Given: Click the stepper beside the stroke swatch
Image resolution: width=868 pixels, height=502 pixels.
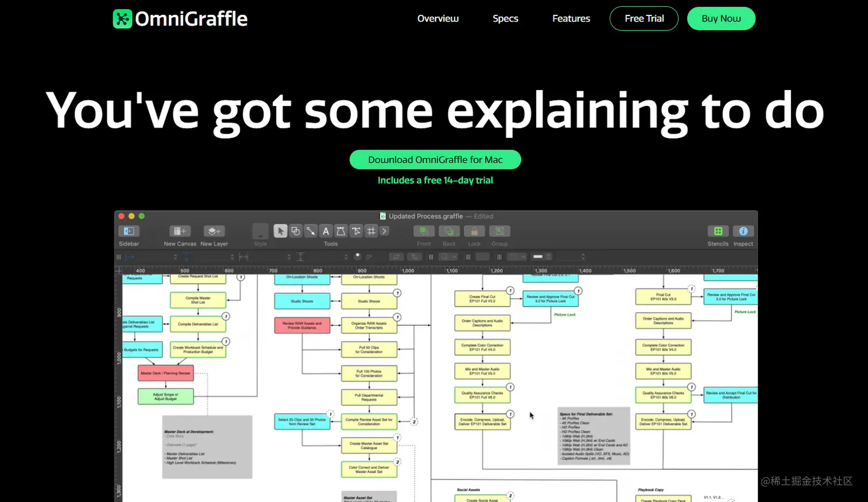Looking at the screenshot, I should 548,257.
